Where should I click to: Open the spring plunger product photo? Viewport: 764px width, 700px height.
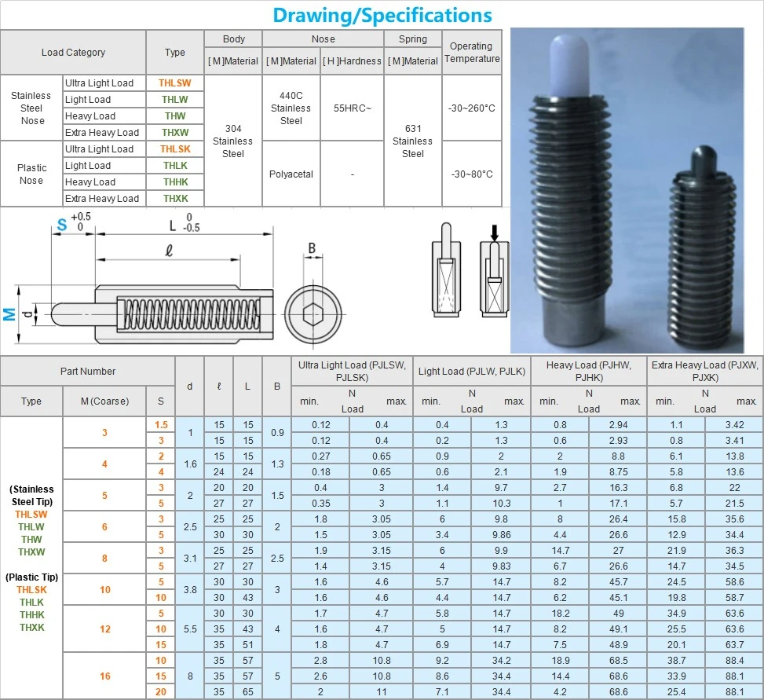[627, 190]
